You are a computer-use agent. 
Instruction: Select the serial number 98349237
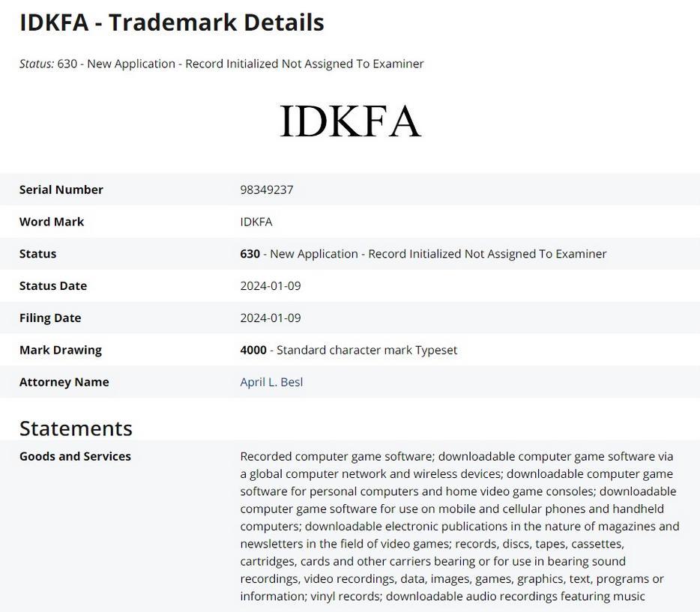(267, 190)
